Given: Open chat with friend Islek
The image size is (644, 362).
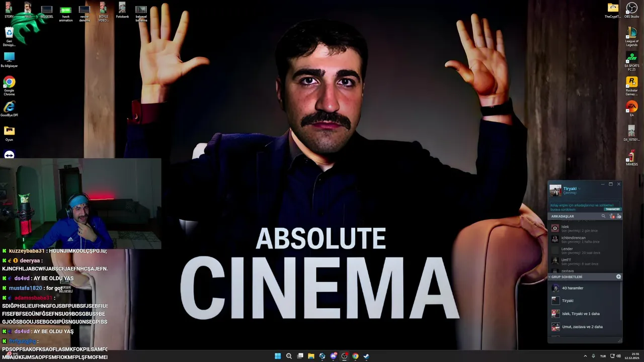Looking at the screenshot, I should point(585,228).
